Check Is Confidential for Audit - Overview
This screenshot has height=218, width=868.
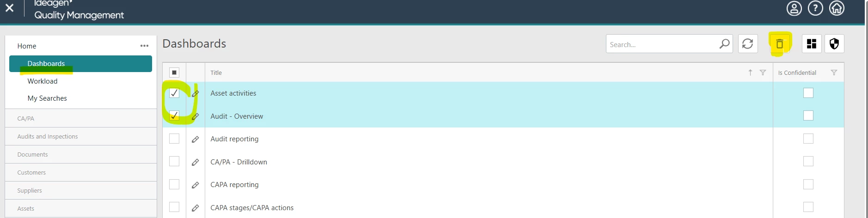point(808,115)
